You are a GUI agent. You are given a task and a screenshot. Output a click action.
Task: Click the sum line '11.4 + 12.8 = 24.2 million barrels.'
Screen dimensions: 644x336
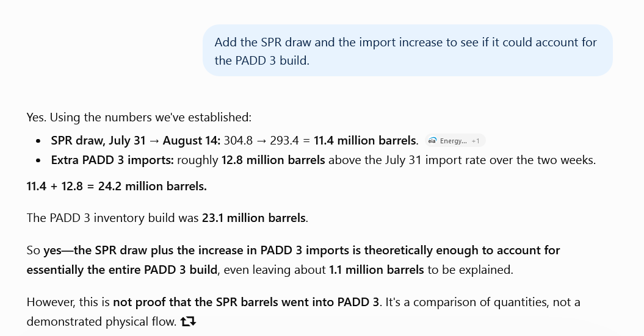117,186
